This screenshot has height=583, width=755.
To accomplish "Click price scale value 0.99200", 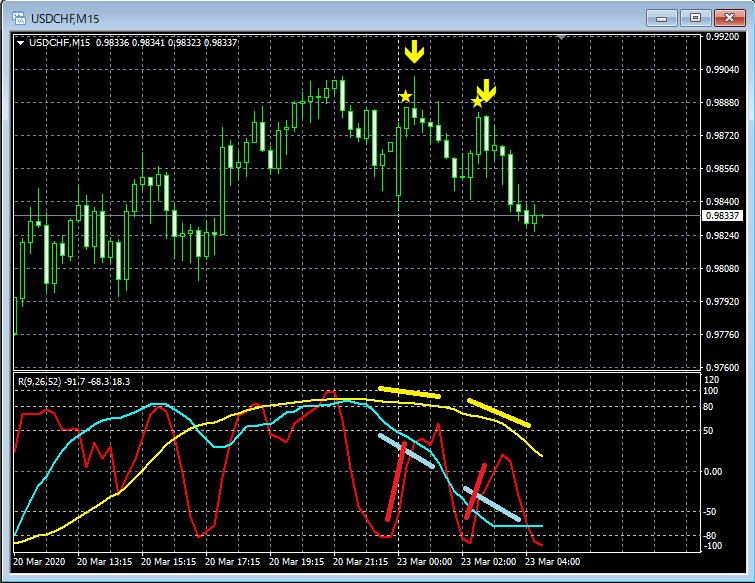I will point(722,37).
